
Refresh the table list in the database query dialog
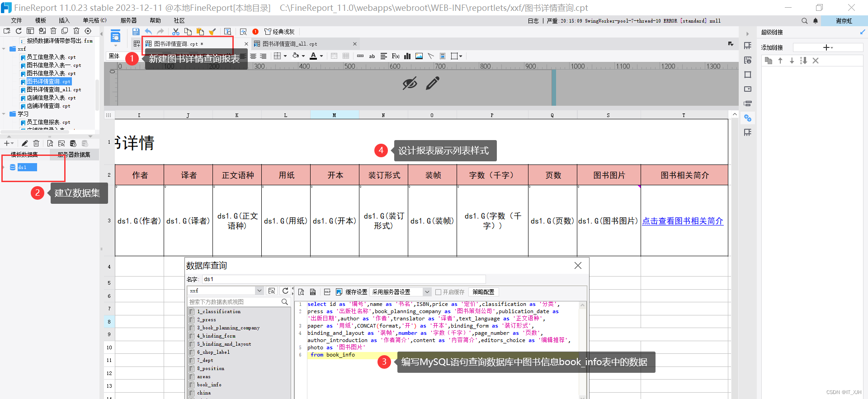click(x=285, y=291)
